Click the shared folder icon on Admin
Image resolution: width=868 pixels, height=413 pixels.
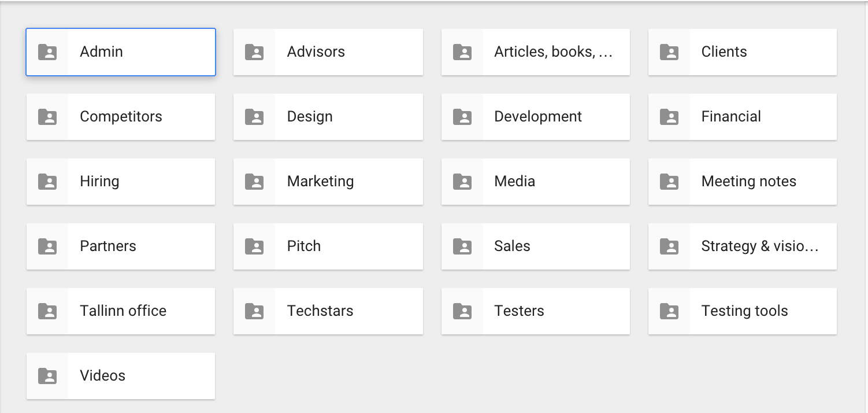(47, 52)
